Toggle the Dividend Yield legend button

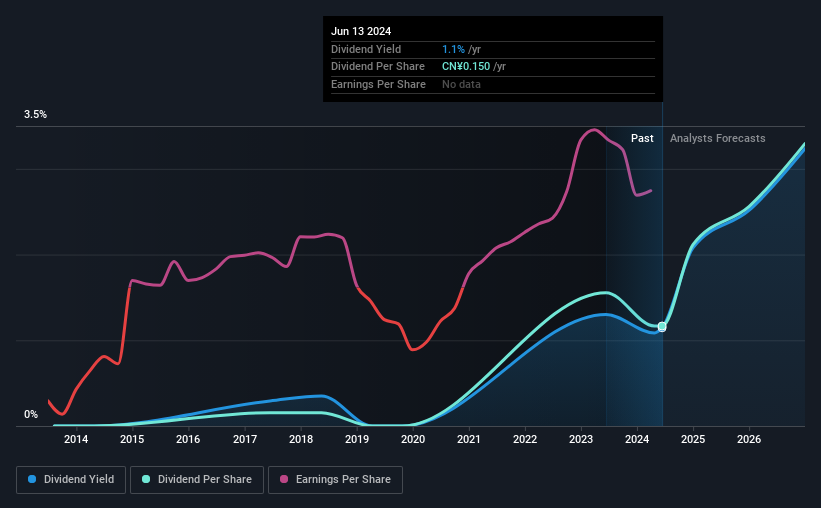point(71,480)
